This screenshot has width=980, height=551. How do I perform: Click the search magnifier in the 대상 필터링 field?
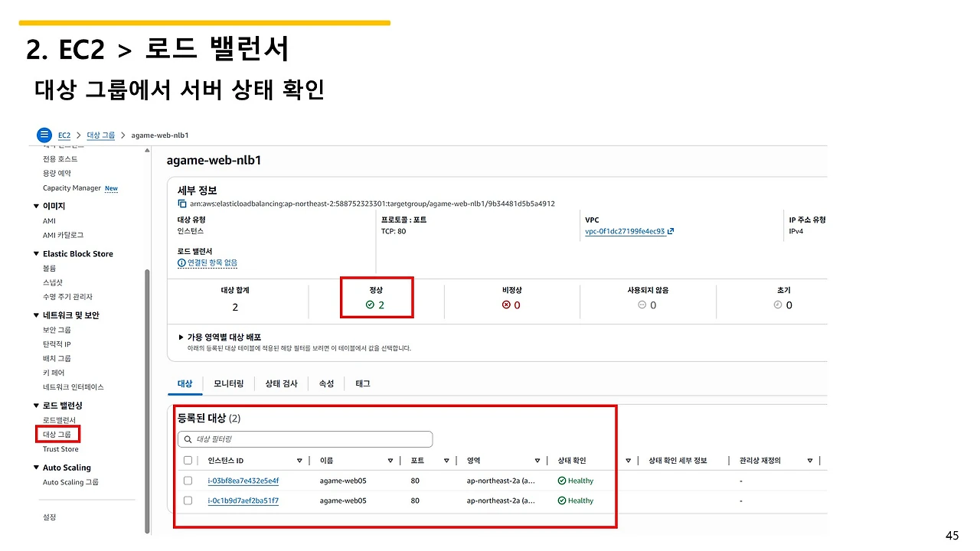187,439
